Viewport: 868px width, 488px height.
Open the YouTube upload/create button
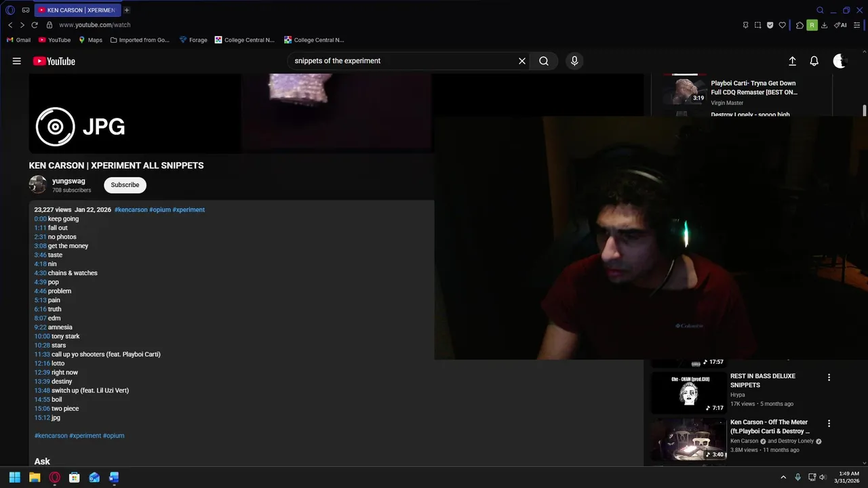pos(792,61)
